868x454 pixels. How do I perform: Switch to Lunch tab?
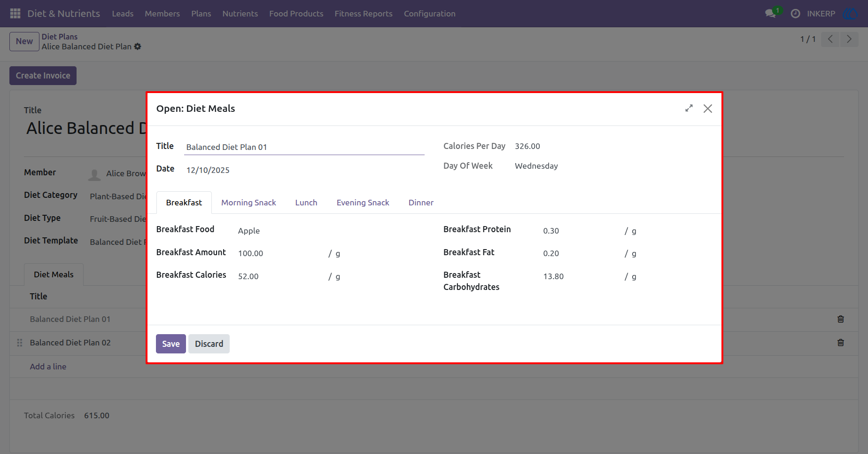click(306, 203)
